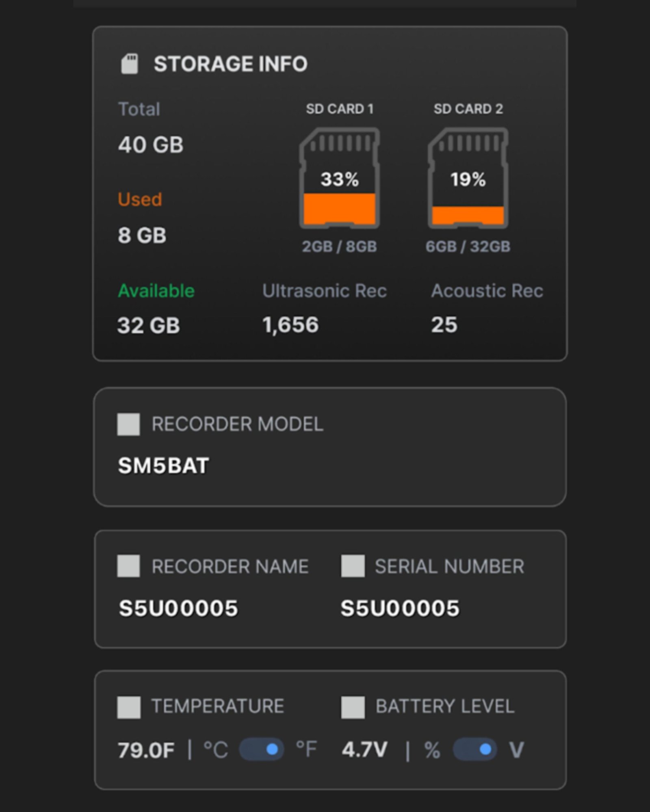This screenshot has width=650, height=812.
Task: Click the recorder name S5U00005
Action: (179, 608)
